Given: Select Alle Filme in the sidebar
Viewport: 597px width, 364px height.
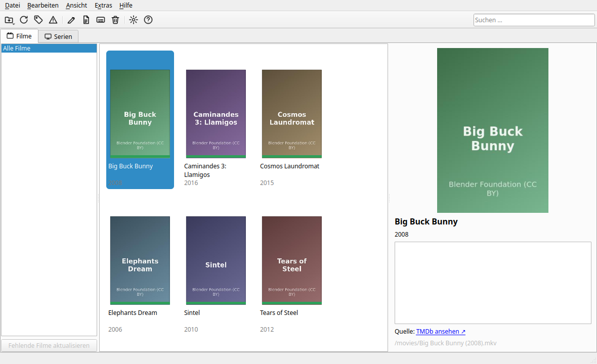Looking at the screenshot, I should pyautogui.click(x=49, y=49).
